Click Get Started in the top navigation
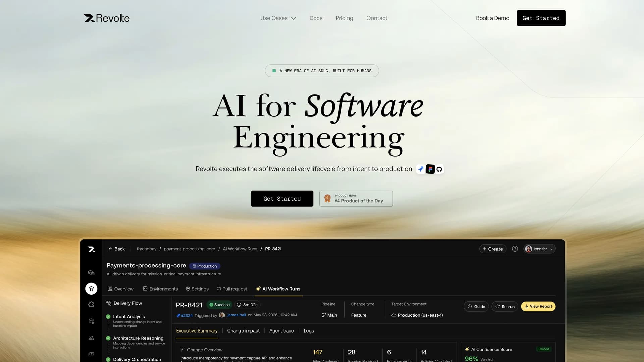This screenshot has width=644, height=362. [x=541, y=18]
